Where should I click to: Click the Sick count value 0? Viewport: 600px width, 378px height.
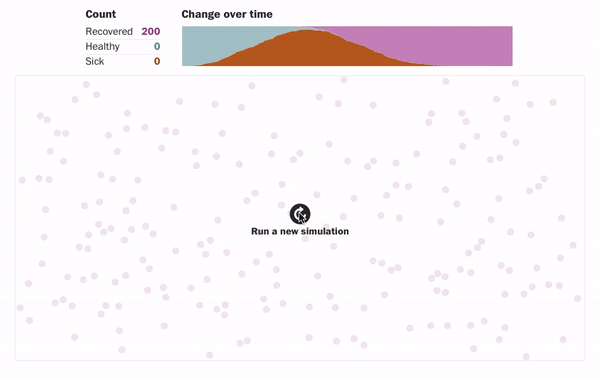tap(157, 61)
